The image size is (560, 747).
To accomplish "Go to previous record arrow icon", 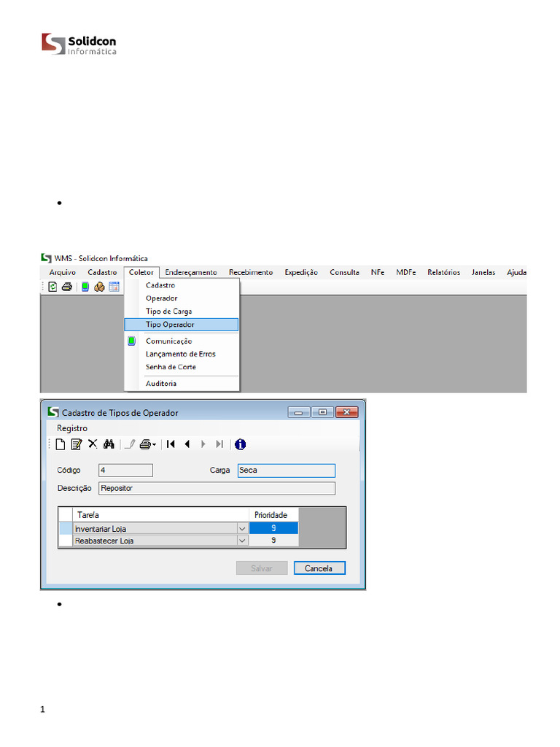I will click(x=187, y=444).
